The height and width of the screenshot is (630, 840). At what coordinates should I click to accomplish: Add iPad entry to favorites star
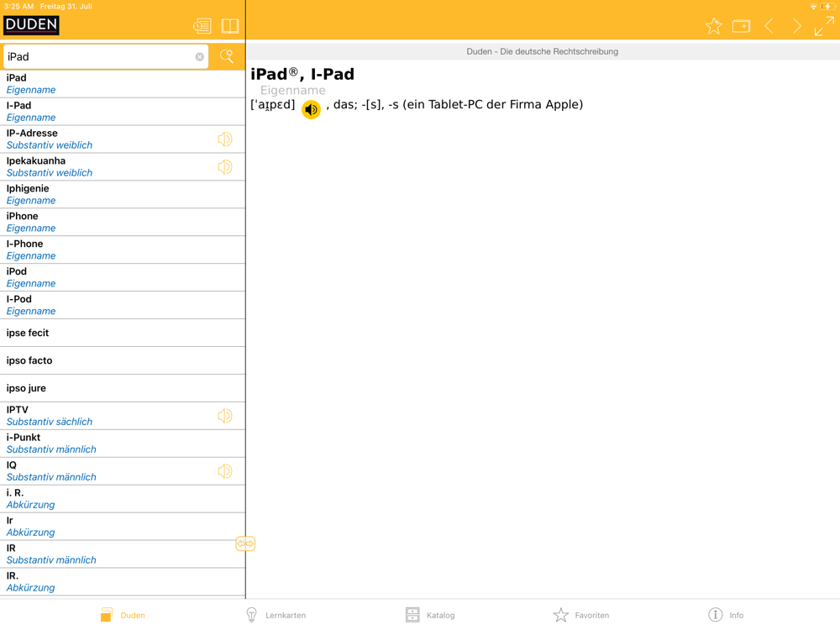[713, 26]
